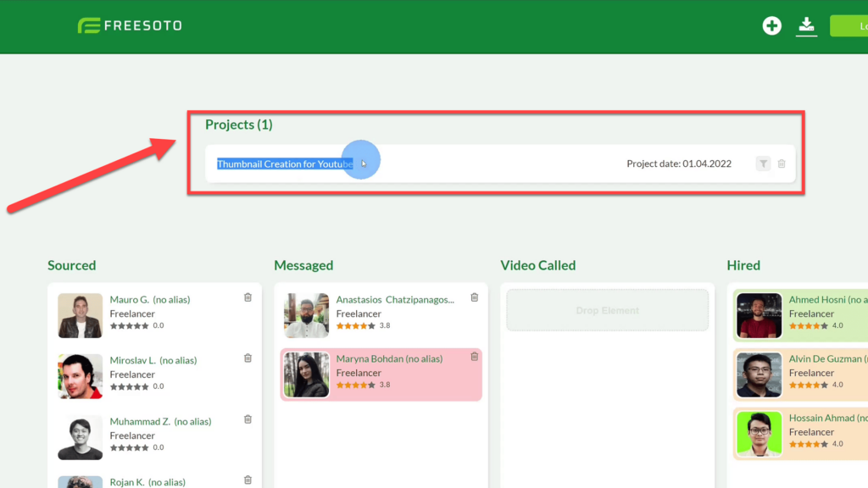Image resolution: width=868 pixels, height=488 pixels.
Task: Click Anastasios star rating 3.8
Action: 363,326
